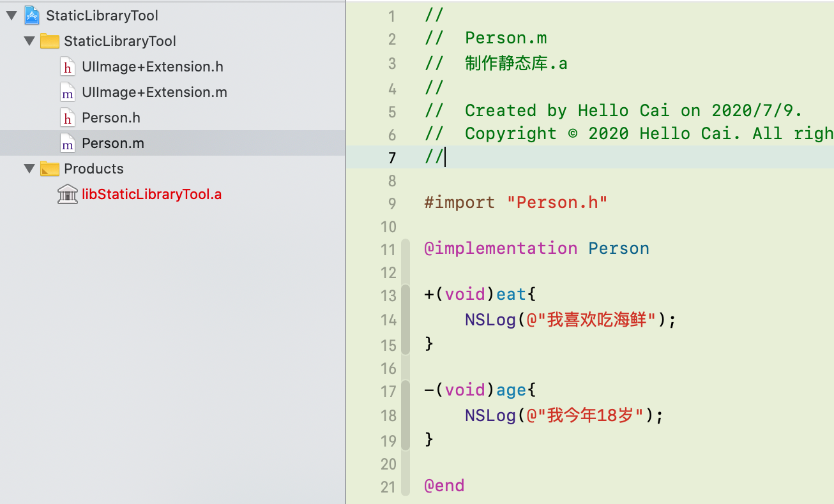The height and width of the screenshot is (504, 834).
Task: Click the library building icon for libStaticLibraryTool.a
Action: 67,194
